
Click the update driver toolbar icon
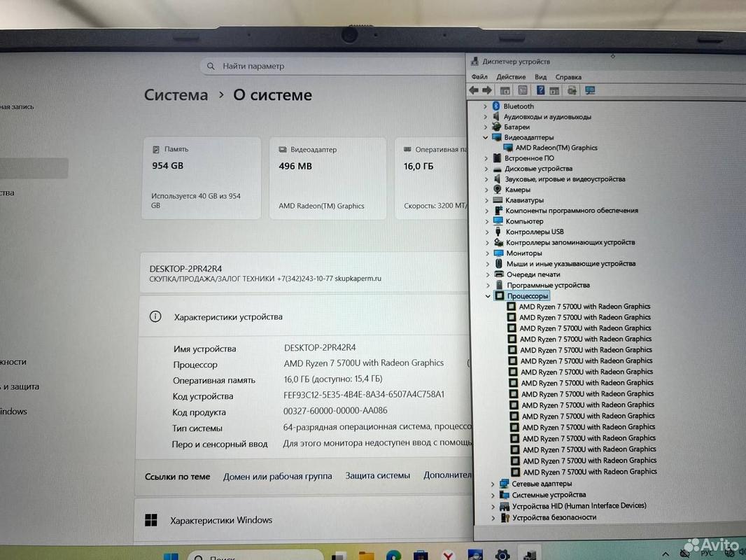[572, 90]
